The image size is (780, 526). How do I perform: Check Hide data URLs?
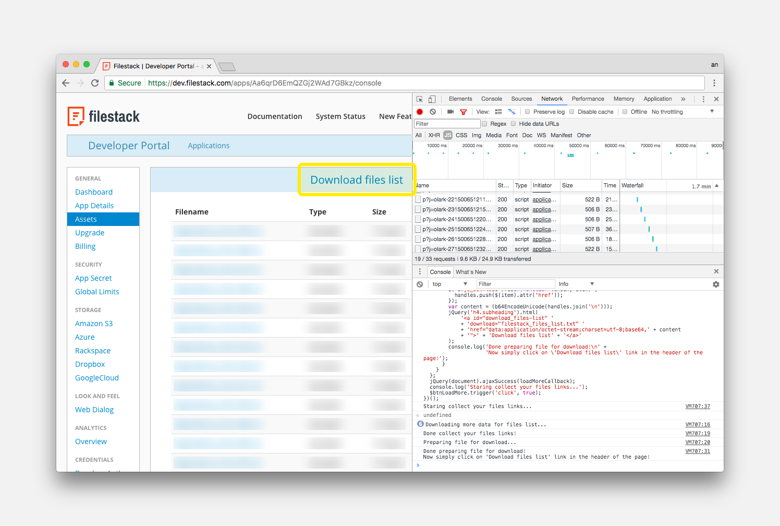pyautogui.click(x=513, y=124)
